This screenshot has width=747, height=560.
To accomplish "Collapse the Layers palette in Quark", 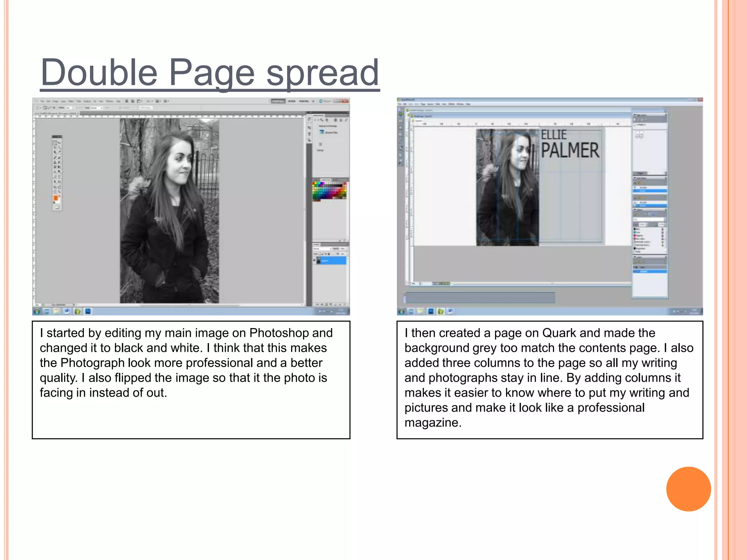I will pyautogui.click(x=635, y=257).
